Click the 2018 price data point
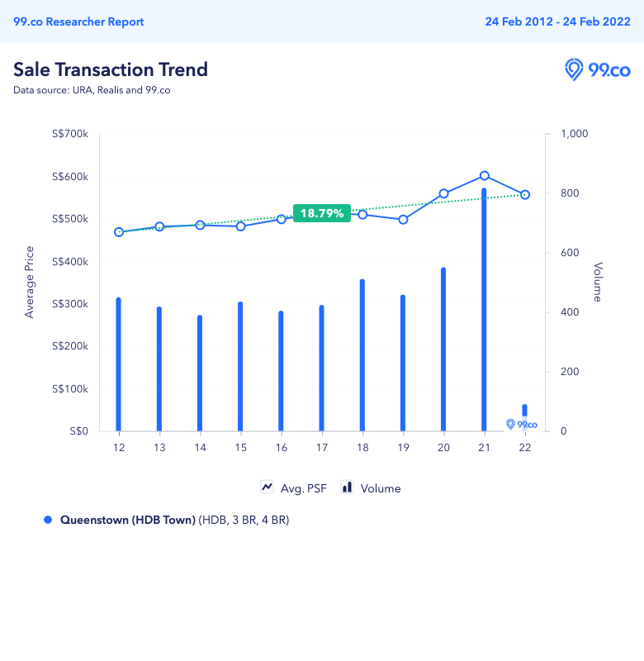The height and width of the screenshot is (661, 644). click(362, 215)
